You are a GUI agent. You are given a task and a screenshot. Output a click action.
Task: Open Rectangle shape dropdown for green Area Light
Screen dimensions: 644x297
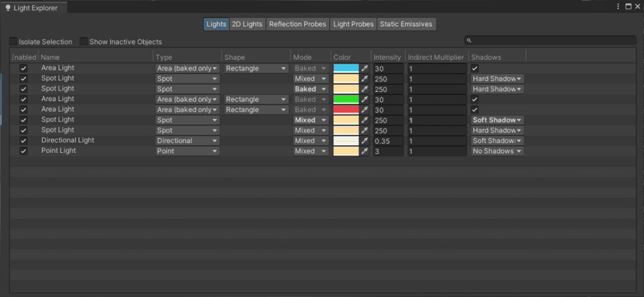click(x=256, y=99)
